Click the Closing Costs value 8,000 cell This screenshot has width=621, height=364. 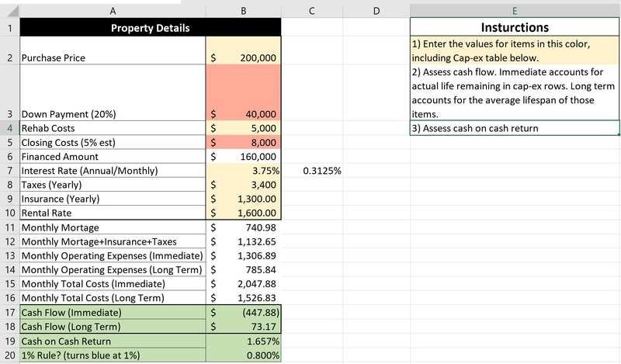pos(244,142)
